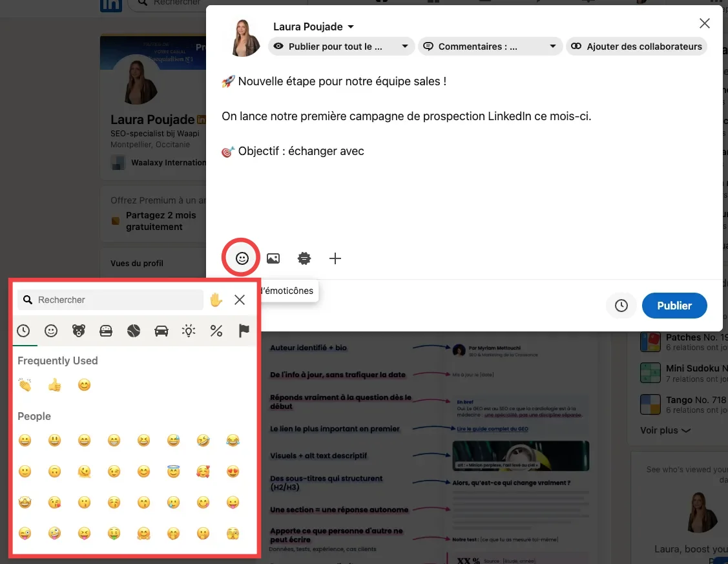Screen dimensions: 728x564
Task: Insert the tears of joy emoji
Action: 233,440
